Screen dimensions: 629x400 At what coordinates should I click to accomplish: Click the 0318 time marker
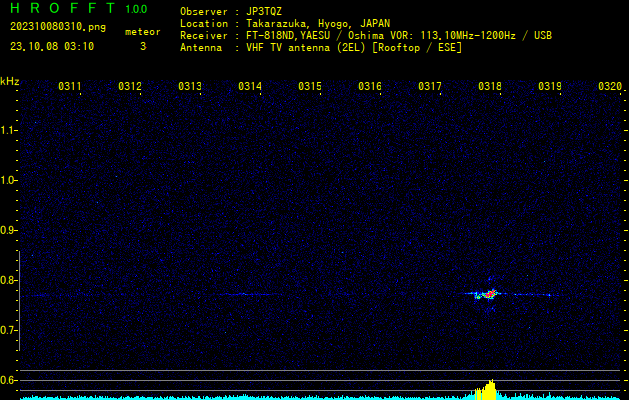489,87
